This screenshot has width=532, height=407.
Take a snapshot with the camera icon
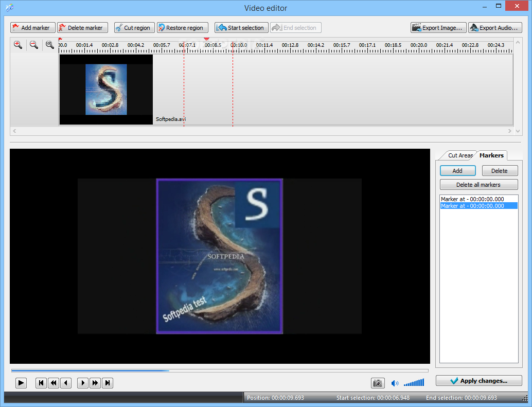(x=378, y=383)
